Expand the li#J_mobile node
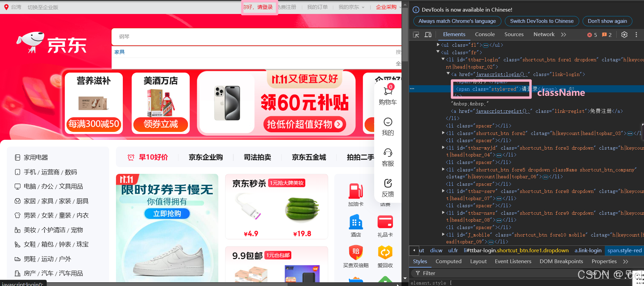Screen dimensions: 644x286 tap(443, 235)
